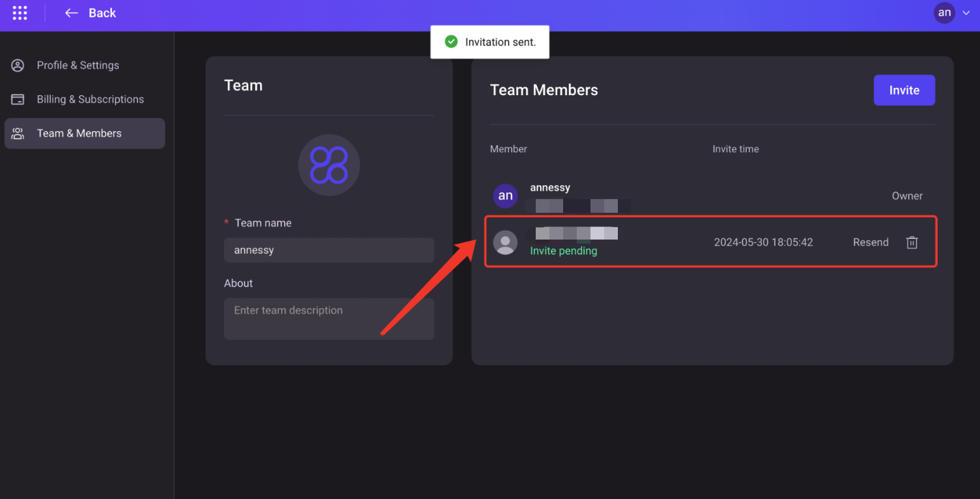Viewport: 980px width, 499px height.
Task: Click the green check icon in toast
Action: point(452,42)
